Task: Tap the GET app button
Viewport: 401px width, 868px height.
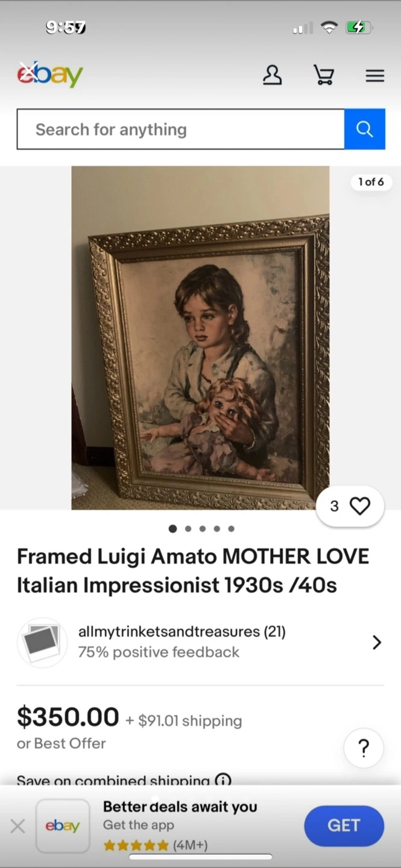Action: 344,826
